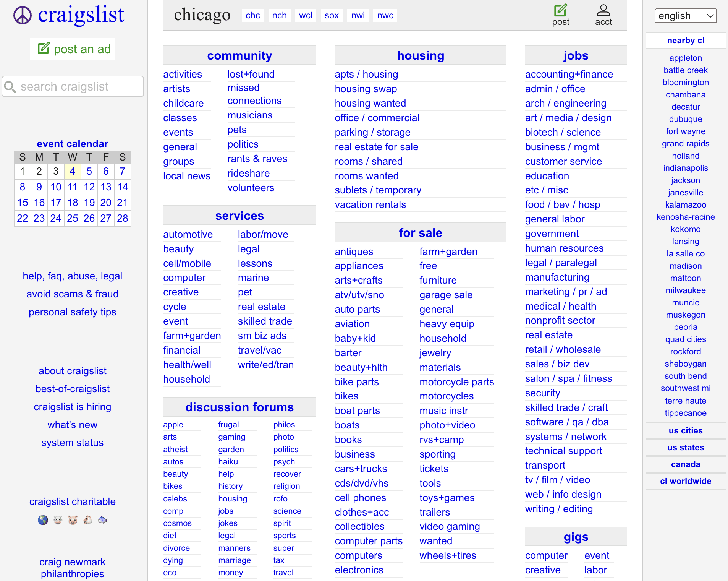Collapse the nearby cl section
Screen dimensions: 728x581
pos(685,40)
